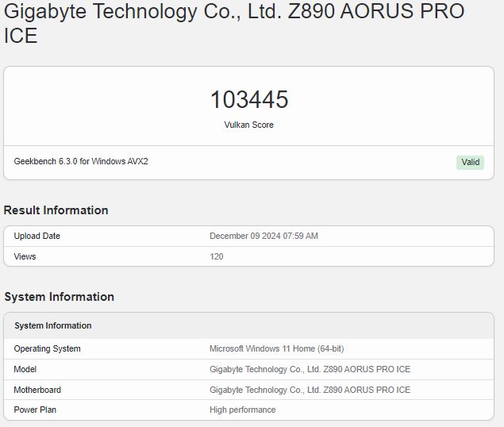Click the Model row label
504x427 pixels.
click(x=25, y=369)
